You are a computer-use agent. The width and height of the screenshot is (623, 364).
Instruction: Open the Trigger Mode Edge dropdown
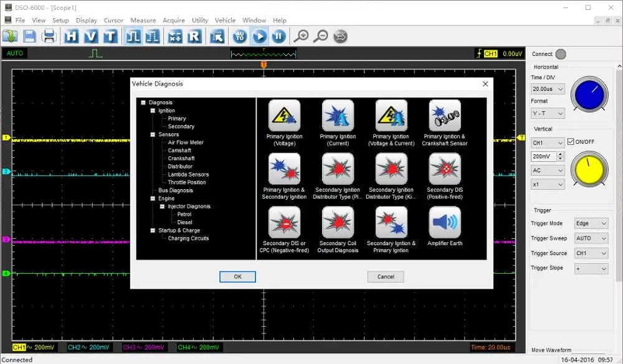591,223
